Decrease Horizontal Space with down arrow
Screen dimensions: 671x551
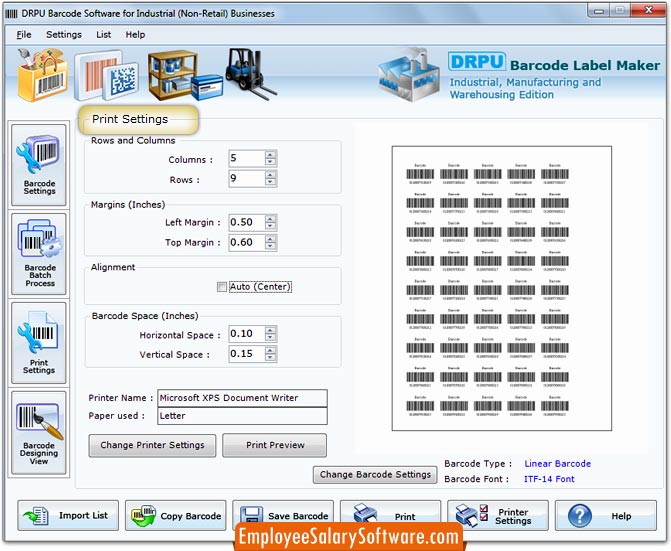[270, 337]
